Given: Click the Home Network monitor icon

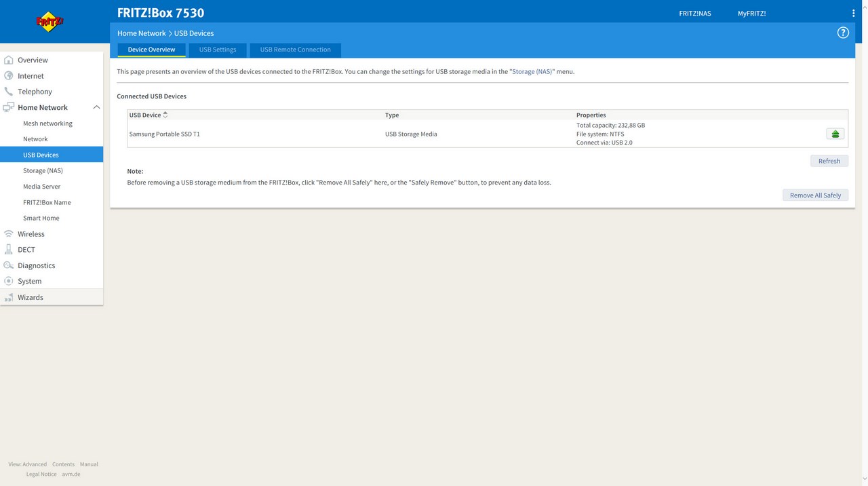Looking at the screenshot, I should (x=9, y=107).
